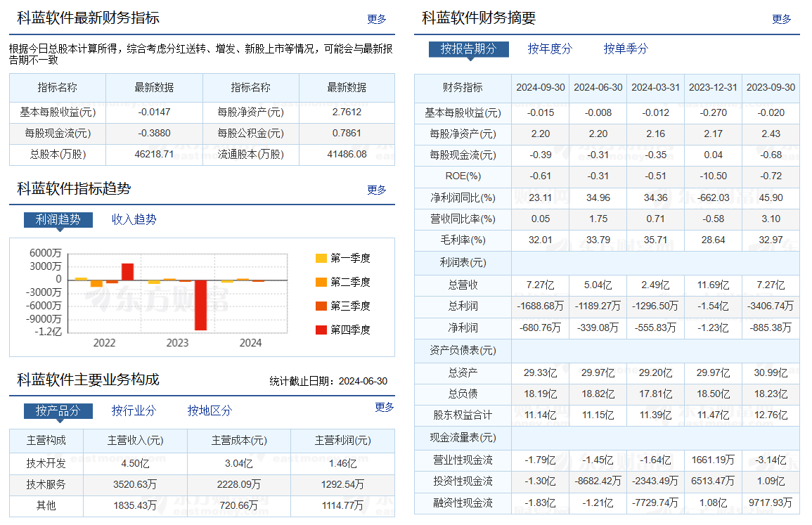Click the 融资性现金流 value 9717.93万
The image size is (812, 525).
(771, 503)
